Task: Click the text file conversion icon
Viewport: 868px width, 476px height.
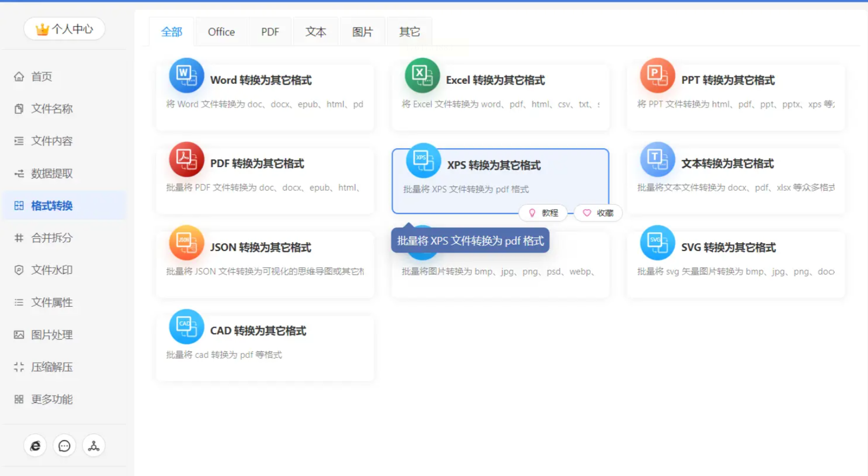Action: [657, 160]
